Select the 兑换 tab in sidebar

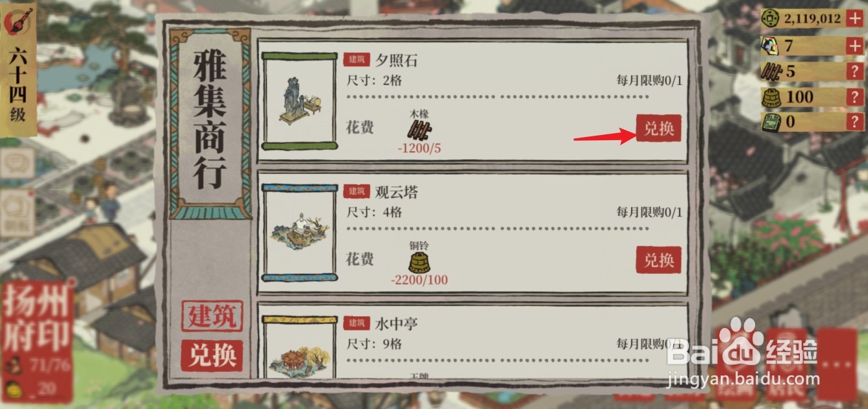tap(212, 355)
